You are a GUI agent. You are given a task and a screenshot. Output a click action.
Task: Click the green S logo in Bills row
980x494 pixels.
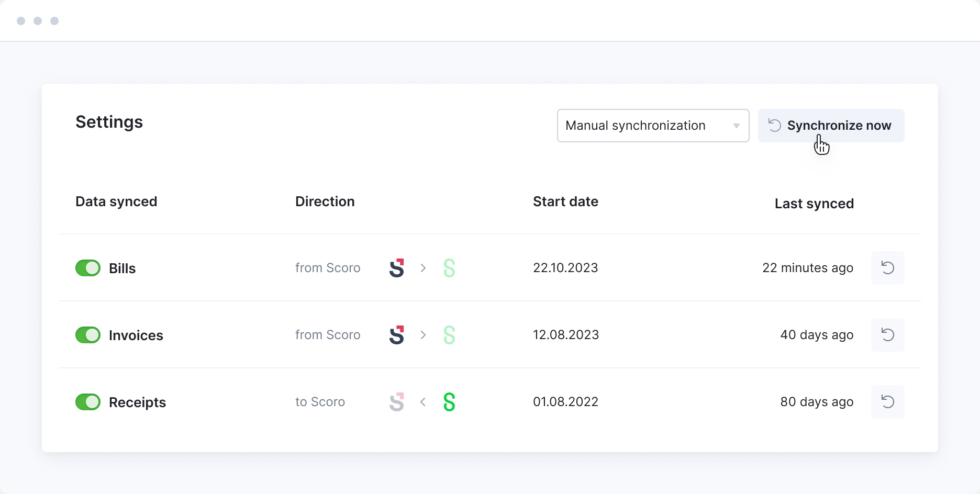pos(449,268)
